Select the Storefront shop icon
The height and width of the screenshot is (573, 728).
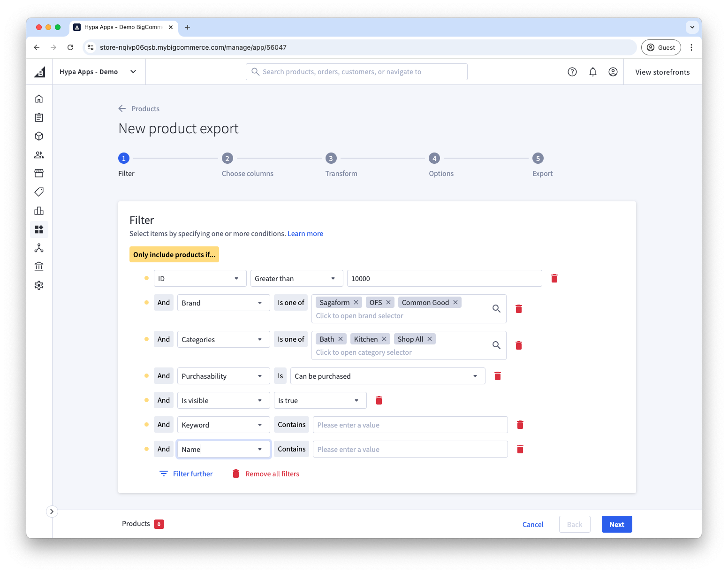coord(39,173)
